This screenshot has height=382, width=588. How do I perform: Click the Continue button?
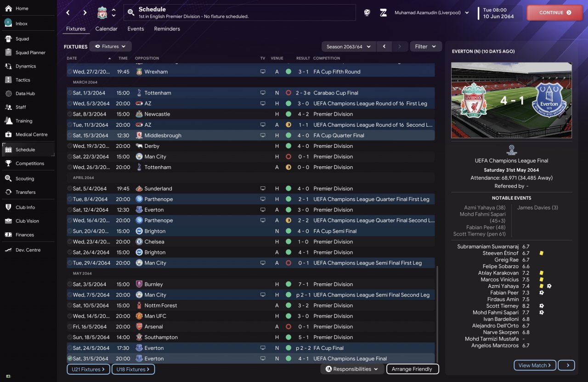[555, 13]
